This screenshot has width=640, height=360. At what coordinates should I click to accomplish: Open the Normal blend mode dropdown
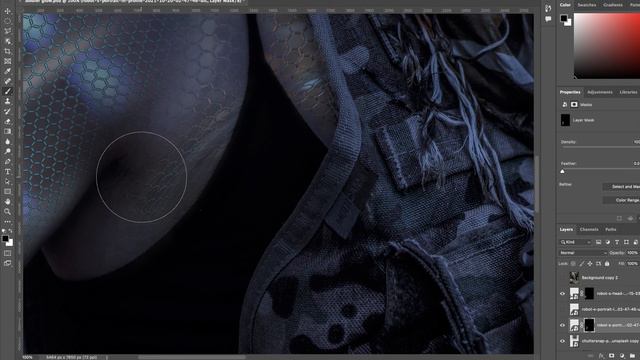tap(583, 253)
